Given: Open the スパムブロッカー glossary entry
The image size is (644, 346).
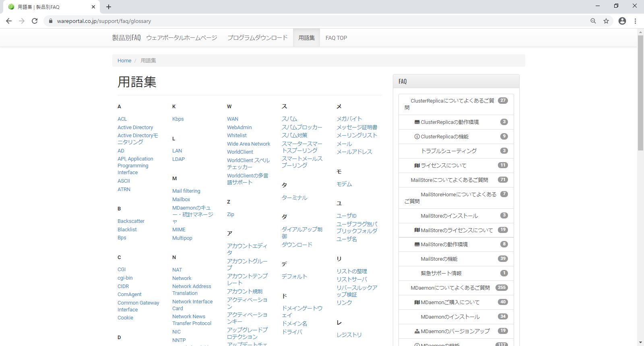Looking at the screenshot, I should pos(302,127).
